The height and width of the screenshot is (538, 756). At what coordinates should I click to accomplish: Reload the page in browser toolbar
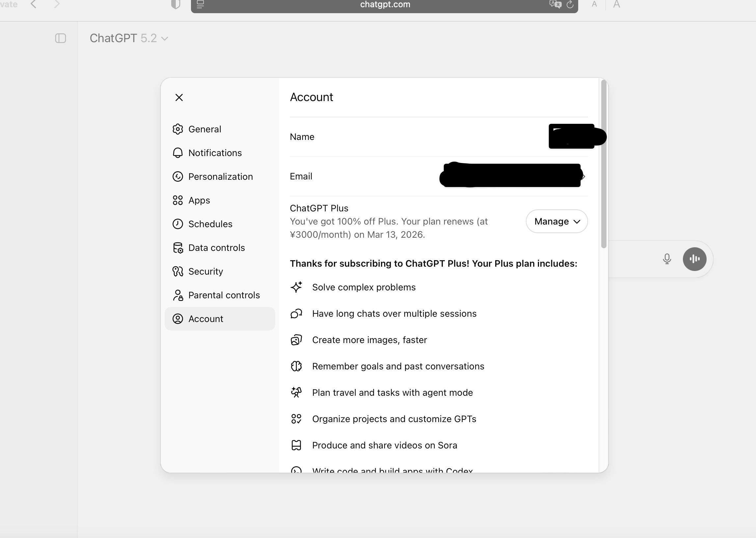coord(570,5)
